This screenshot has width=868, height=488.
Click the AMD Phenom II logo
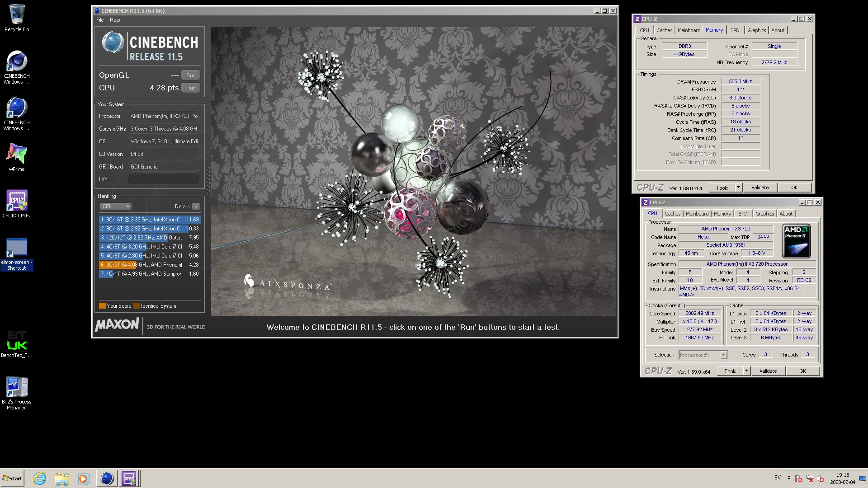pyautogui.click(x=796, y=241)
